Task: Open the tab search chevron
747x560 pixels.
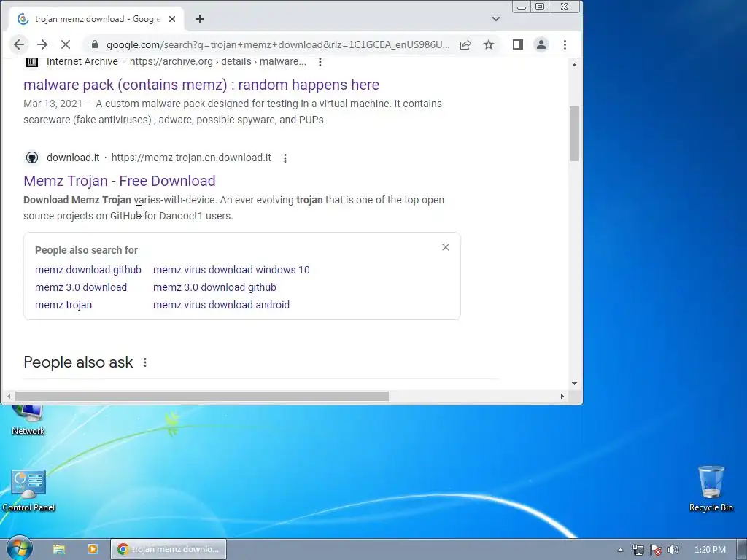Action: (496, 19)
